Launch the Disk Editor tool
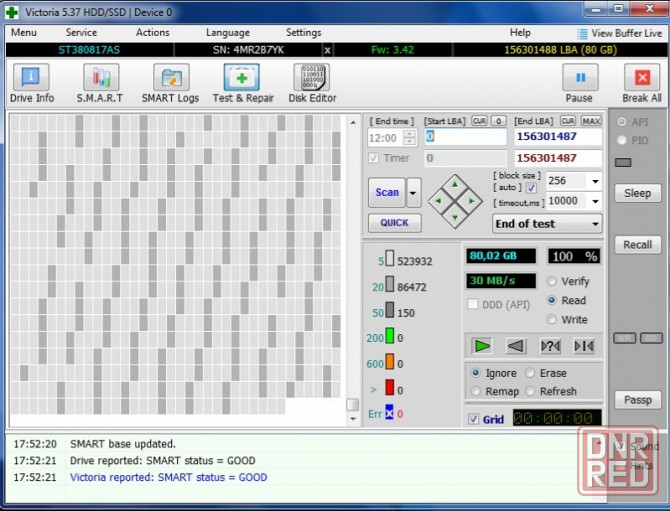 (x=312, y=83)
